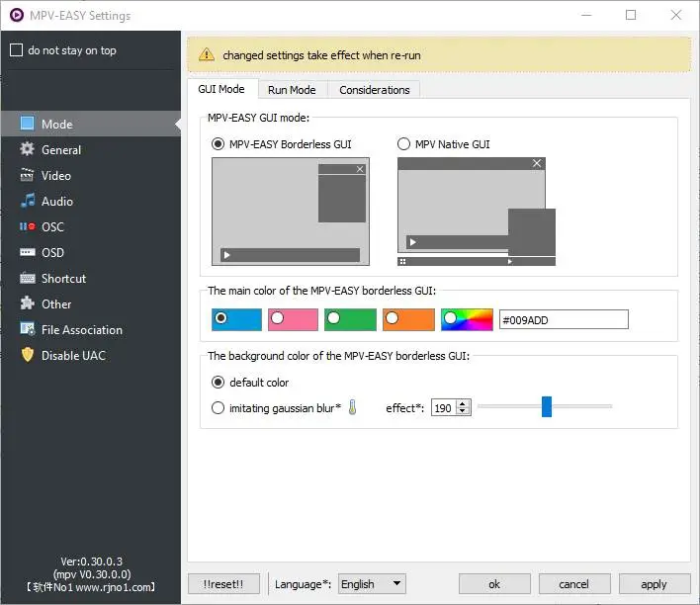Image resolution: width=700 pixels, height=605 pixels.
Task: Click the ok button
Action: click(494, 584)
